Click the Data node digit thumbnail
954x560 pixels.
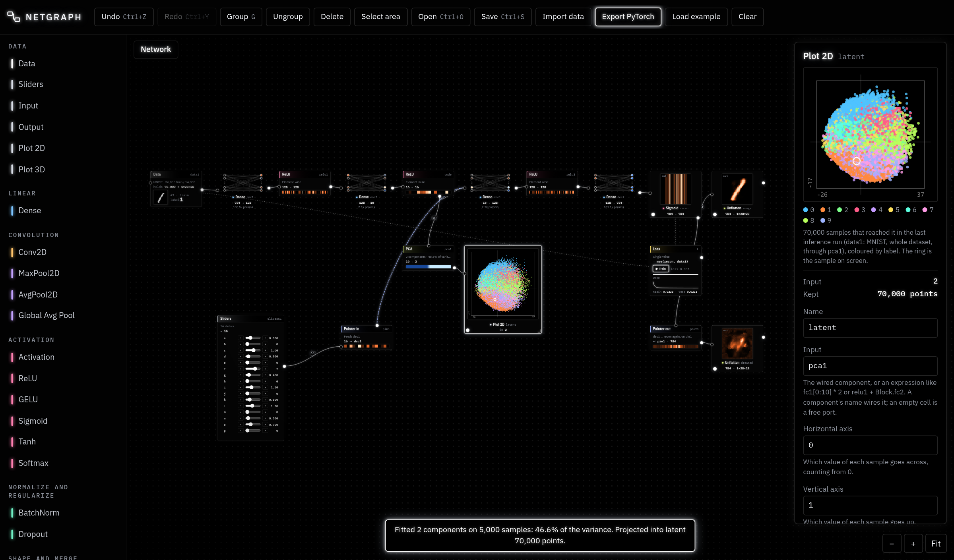161,197
